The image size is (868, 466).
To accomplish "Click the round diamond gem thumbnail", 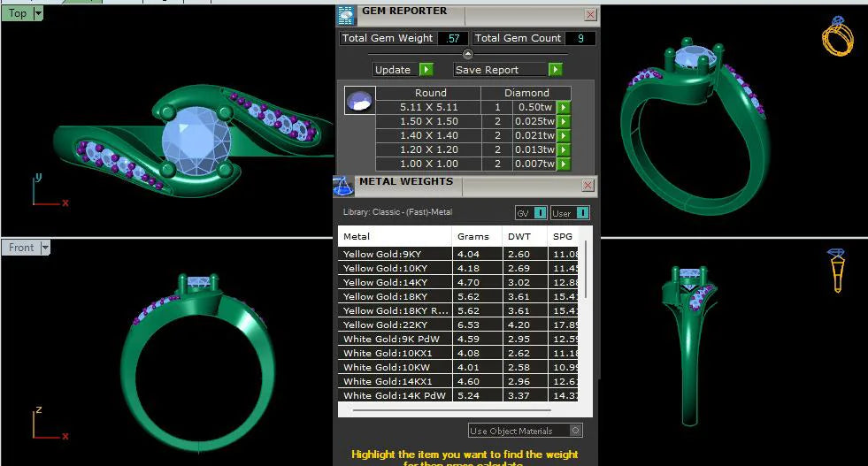I will pyautogui.click(x=360, y=101).
